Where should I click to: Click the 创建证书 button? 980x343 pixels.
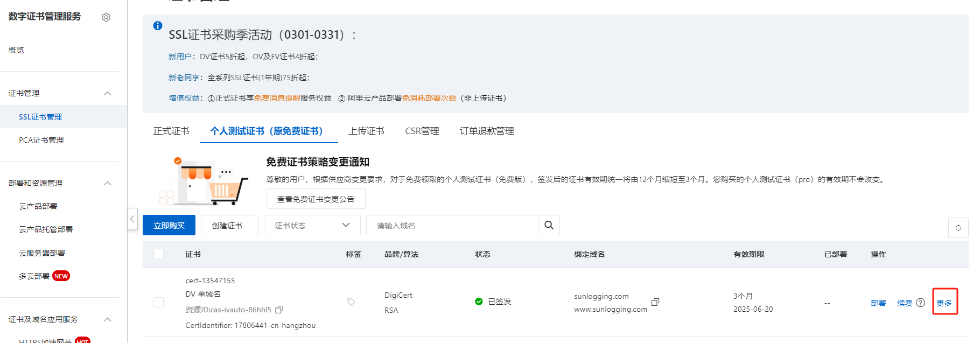pos(229,225)
